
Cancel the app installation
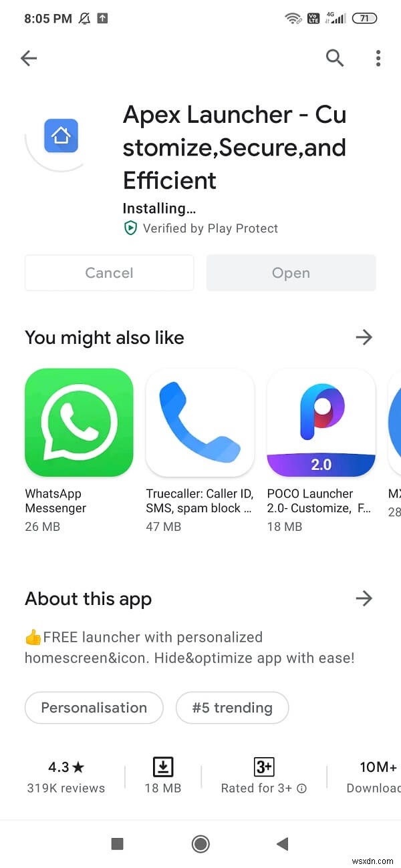coord(109,272)
